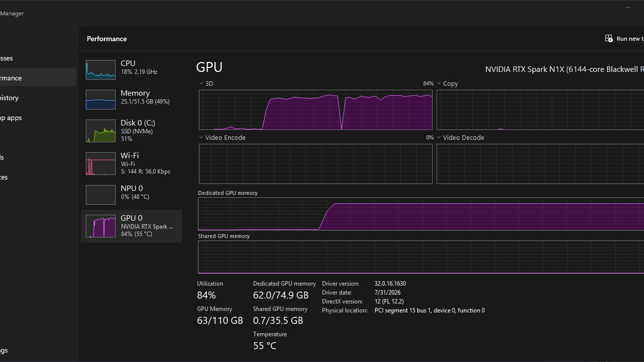Click the Run new task button
The height and width of the screenshot is (362, 644).
[624, 39]
